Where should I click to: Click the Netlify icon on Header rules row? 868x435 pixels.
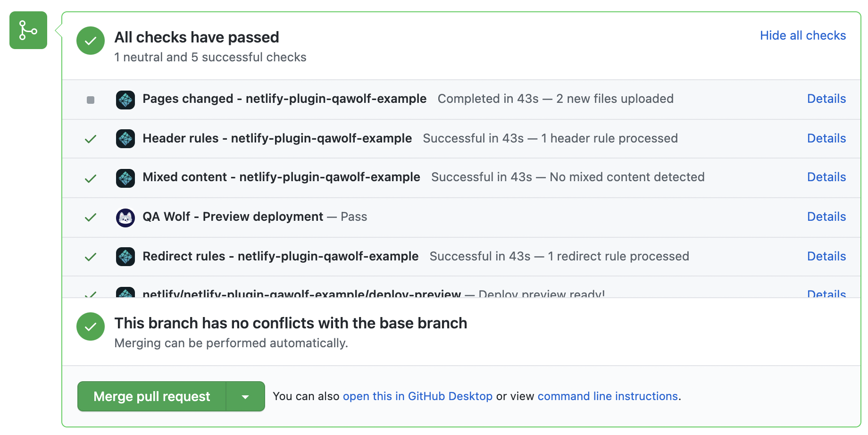point(125,138)
